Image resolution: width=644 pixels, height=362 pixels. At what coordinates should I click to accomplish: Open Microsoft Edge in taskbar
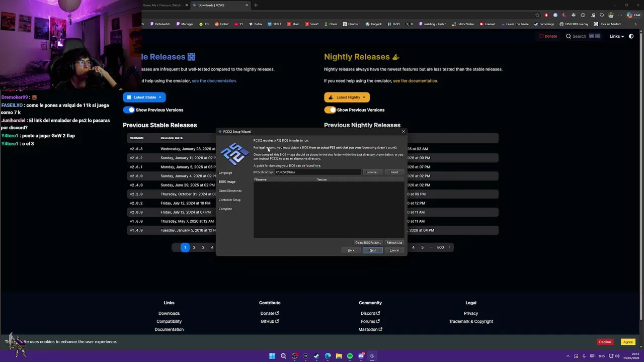coord(328,356)
